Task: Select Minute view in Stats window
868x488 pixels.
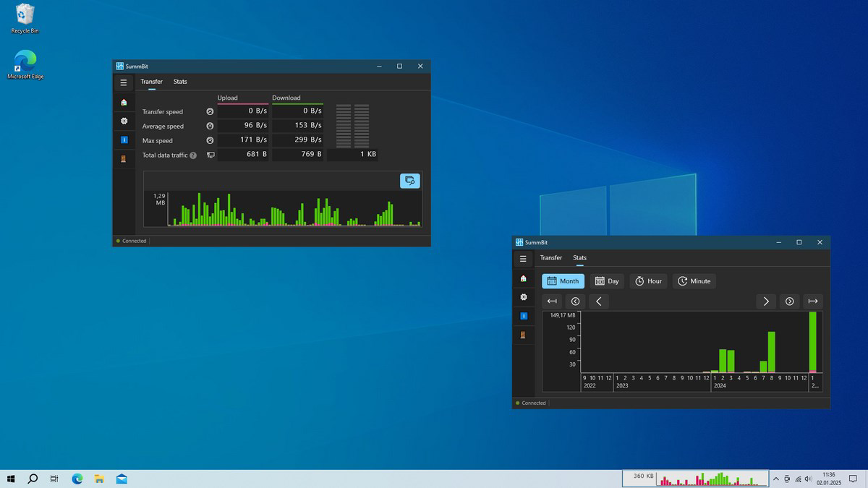Action: pyautogui.click(x=694, y=281)
